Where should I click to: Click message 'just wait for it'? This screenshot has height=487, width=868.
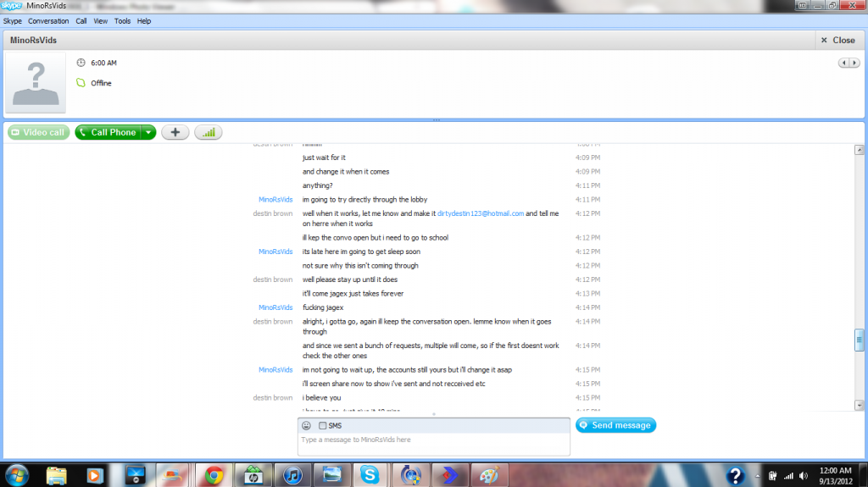tap(324, 158)
